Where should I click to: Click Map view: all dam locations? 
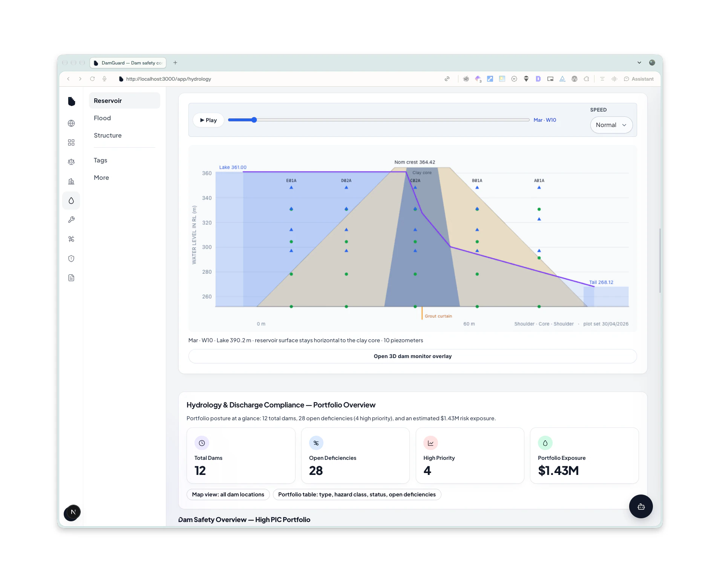[228, 495]
